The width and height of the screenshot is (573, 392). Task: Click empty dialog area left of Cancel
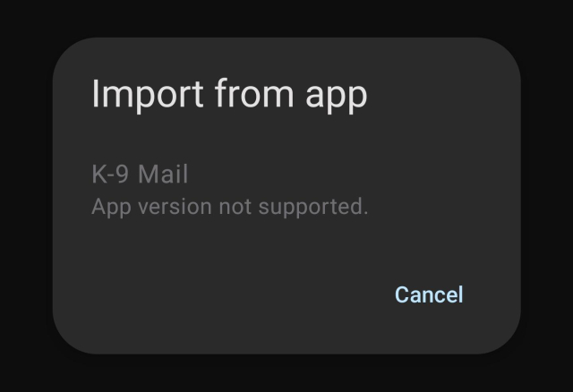tap(219, 294)
